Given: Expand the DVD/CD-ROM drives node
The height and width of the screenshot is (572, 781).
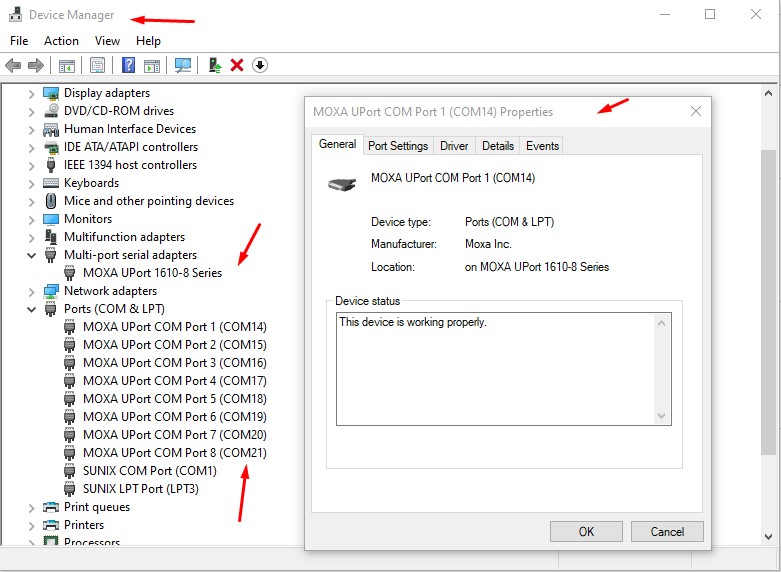Looking at the screenshot, I should coord(31,112).
